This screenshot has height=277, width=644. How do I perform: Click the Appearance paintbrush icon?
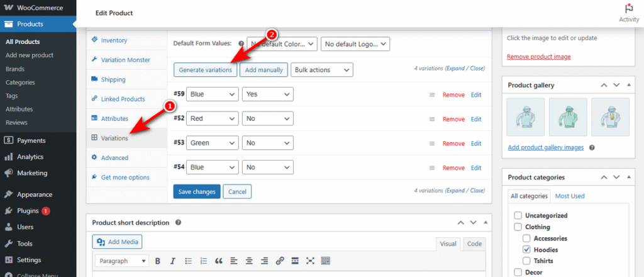click(9, 195)
